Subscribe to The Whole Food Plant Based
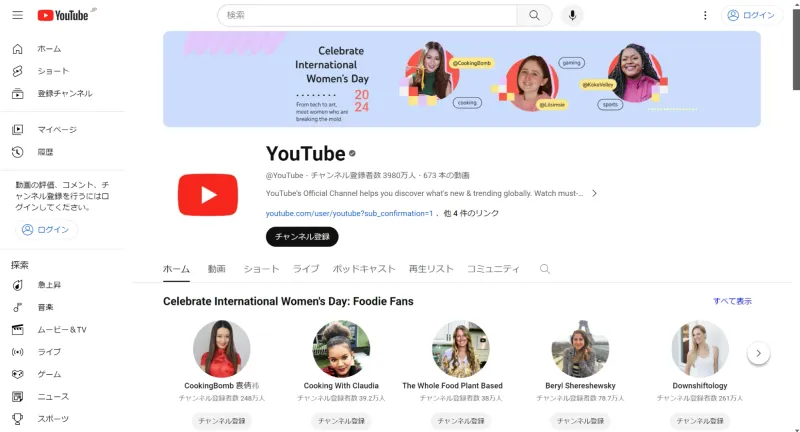The width and height of the screenshot is (800, 432). [x=461, y=421]
